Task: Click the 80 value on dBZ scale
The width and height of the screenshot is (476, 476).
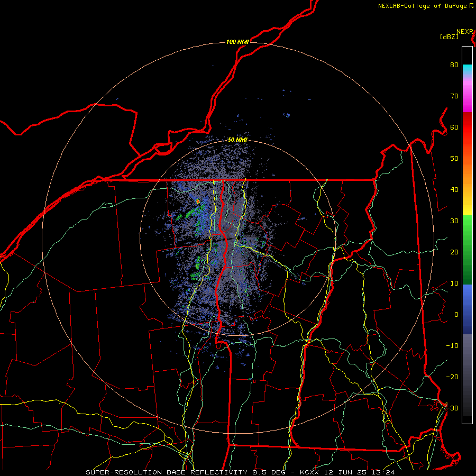Action: point(454,65)
